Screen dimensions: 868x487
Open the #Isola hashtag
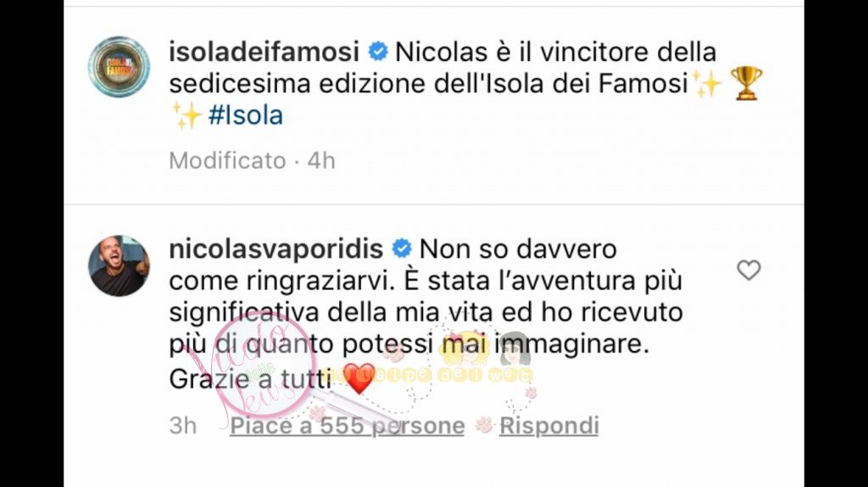(245, 116)
